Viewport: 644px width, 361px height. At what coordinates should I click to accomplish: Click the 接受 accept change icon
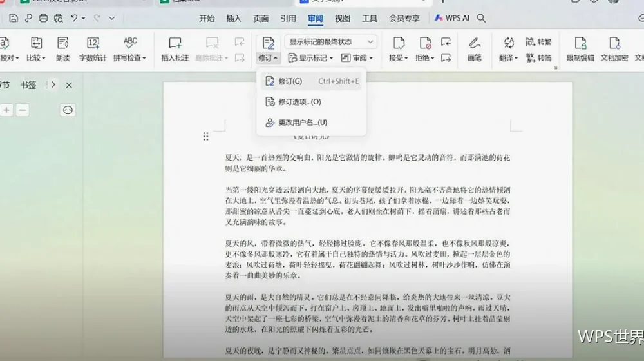[x=399, y=43]
